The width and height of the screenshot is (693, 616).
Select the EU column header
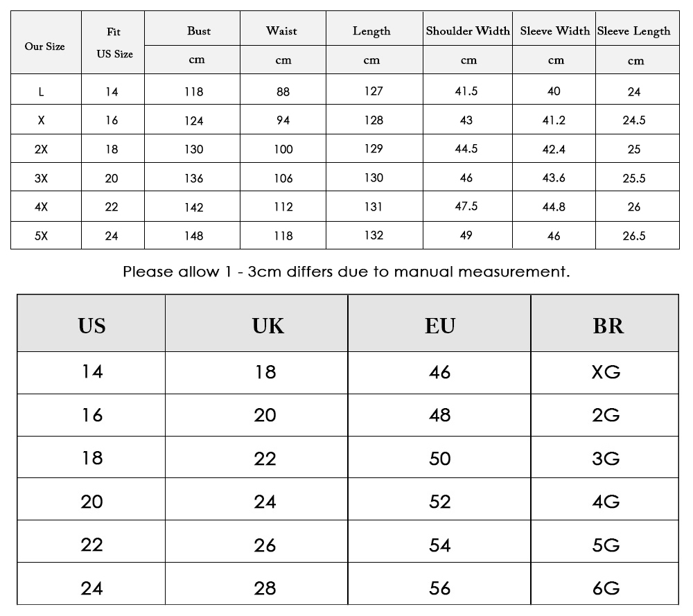440,326
